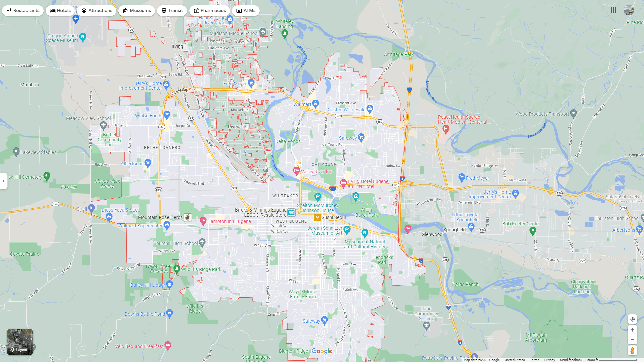This screenshot has height=362, width=644.
Task: Expand the collapsed side panel arrow
Action: pyautogui.click(x=4, y=181)
